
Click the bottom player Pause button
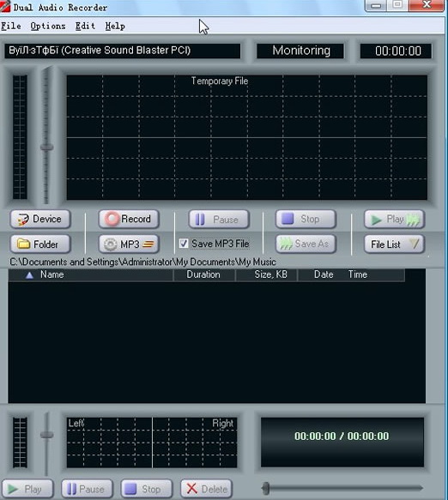coord(88,489)
